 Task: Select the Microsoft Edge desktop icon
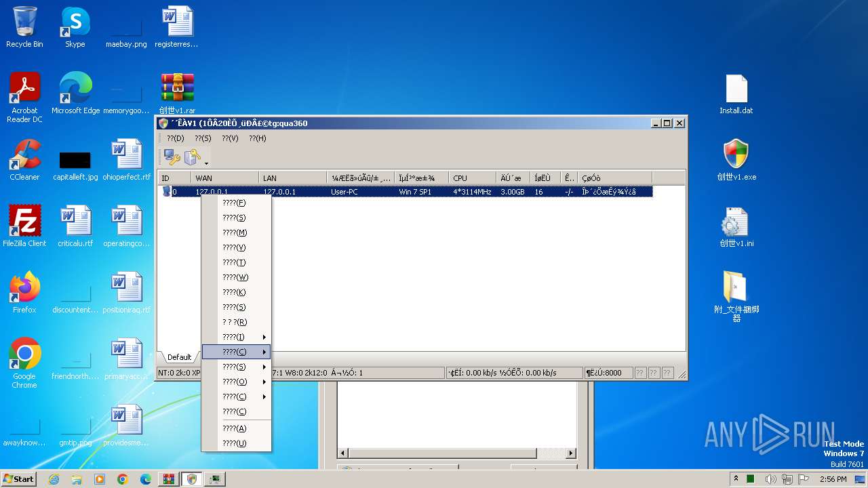[75, 94]
